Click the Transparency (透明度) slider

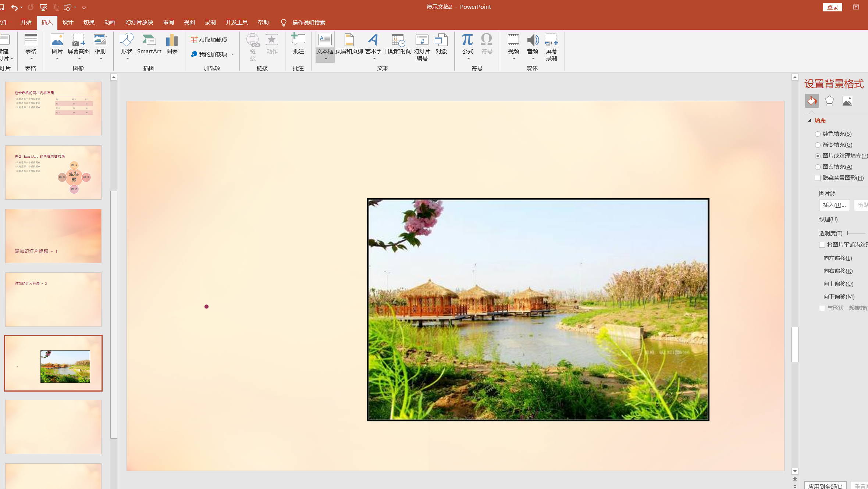[856, 233]
